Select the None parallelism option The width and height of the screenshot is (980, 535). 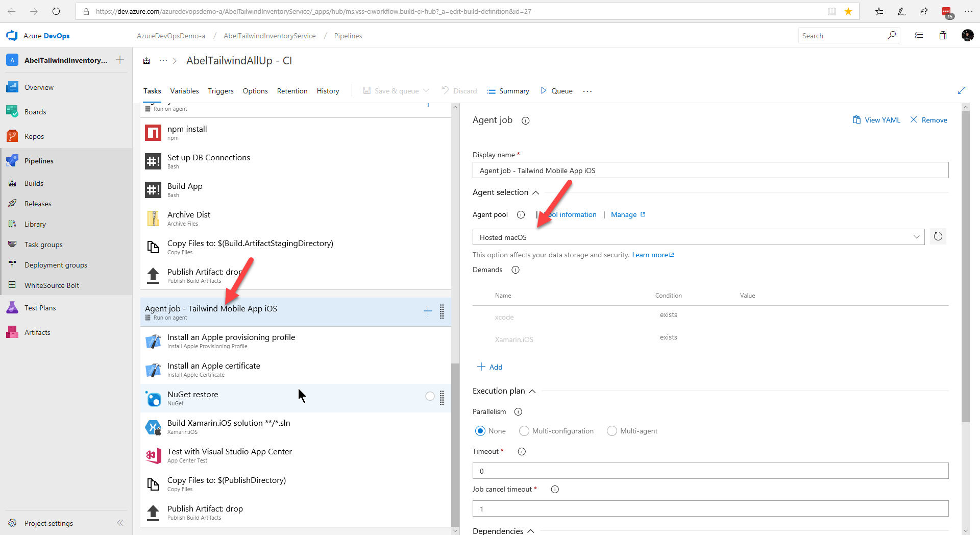pos(480,431)
